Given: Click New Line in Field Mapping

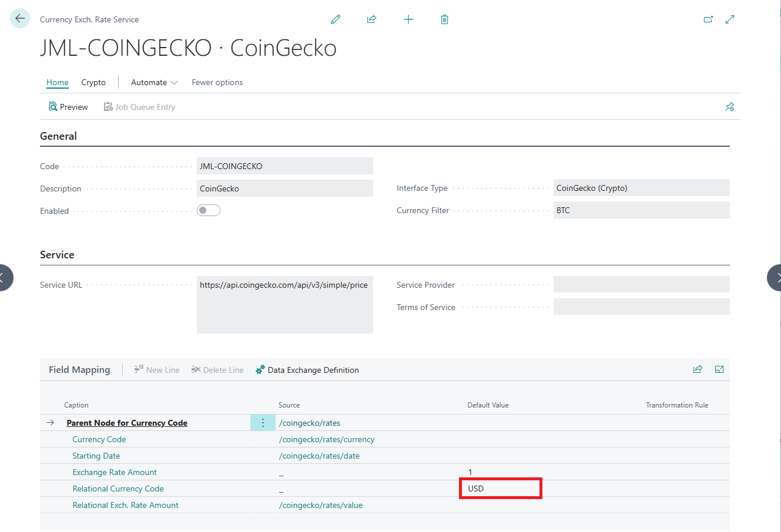Looking at the screenshot, I should coord(156,370).
